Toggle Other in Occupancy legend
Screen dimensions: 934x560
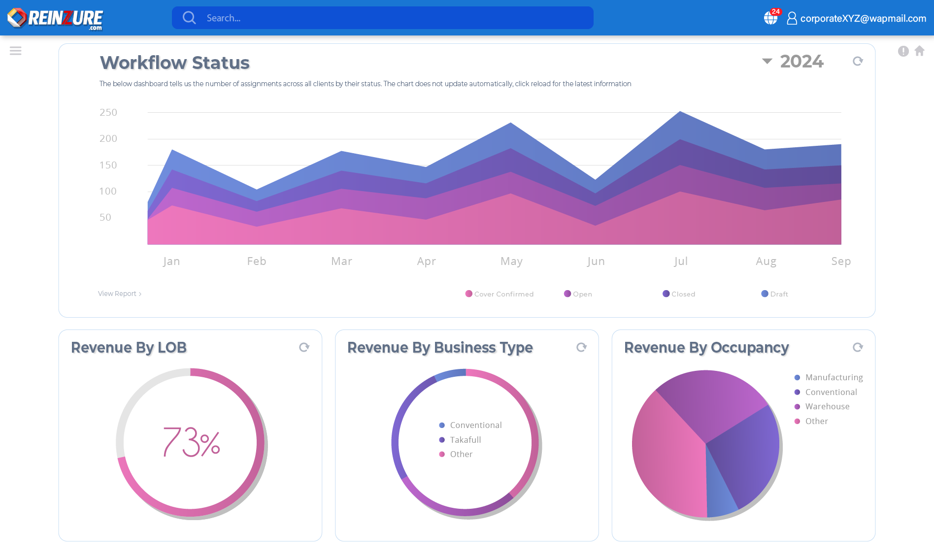click(811, 421)
